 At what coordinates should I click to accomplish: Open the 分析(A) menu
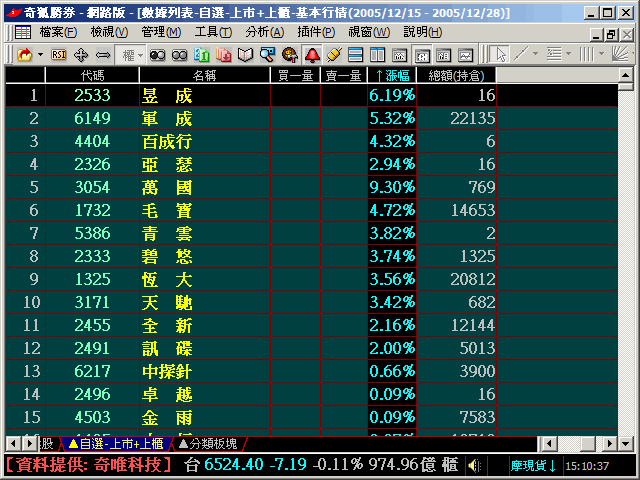click(x=264, y=32)
